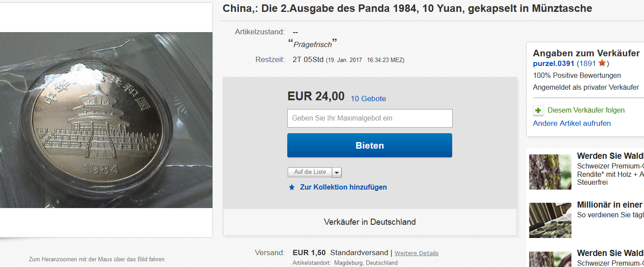
Task: Click the first forest ad thumbnail
Action: (x=550, y=172)
